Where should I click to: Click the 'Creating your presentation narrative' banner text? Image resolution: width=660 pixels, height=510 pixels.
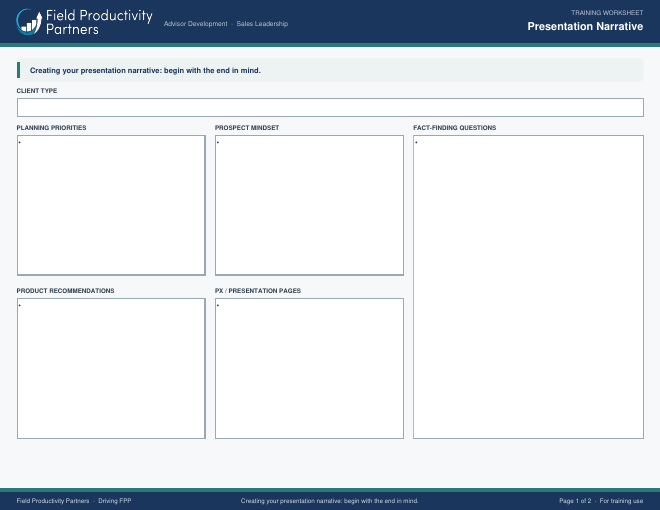pos(145,70)
